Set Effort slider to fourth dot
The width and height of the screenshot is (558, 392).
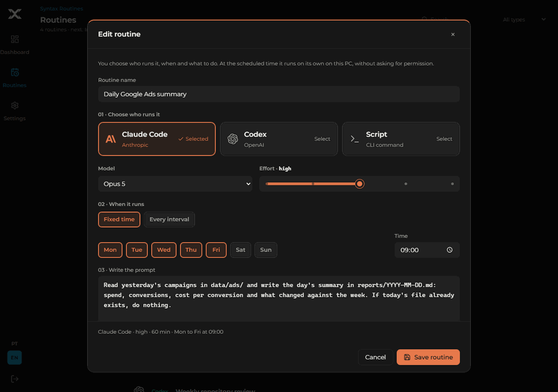tap(406, 184)
